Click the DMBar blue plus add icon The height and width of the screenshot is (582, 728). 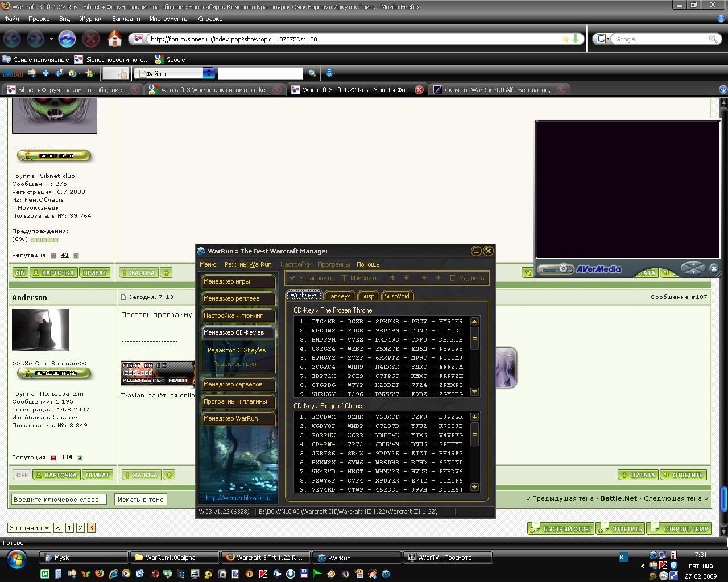(45, 73)
